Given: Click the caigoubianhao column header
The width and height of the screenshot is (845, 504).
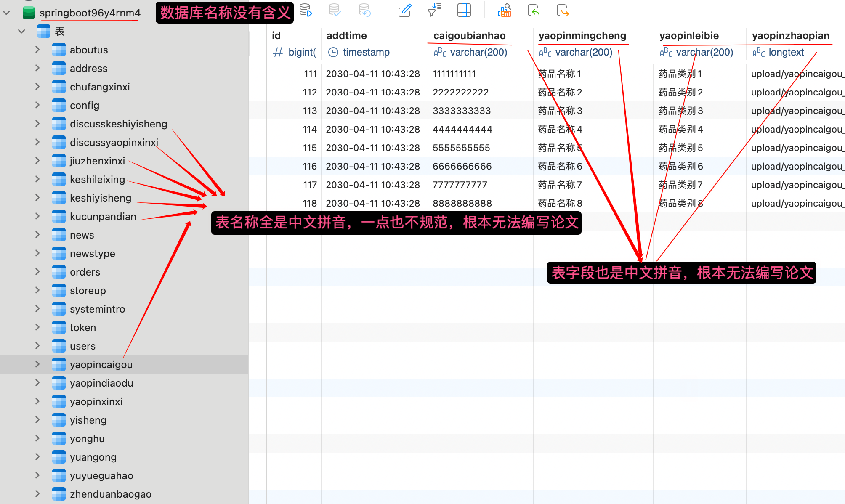Looking at the screenshot, I should pyautogui.click(x=469, y=36).
